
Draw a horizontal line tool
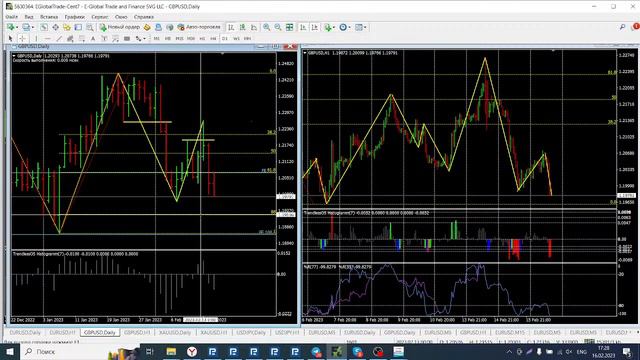(48, 38)
